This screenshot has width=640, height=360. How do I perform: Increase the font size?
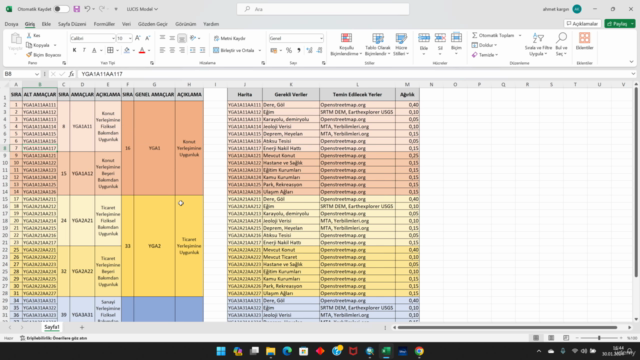[138, 38]
